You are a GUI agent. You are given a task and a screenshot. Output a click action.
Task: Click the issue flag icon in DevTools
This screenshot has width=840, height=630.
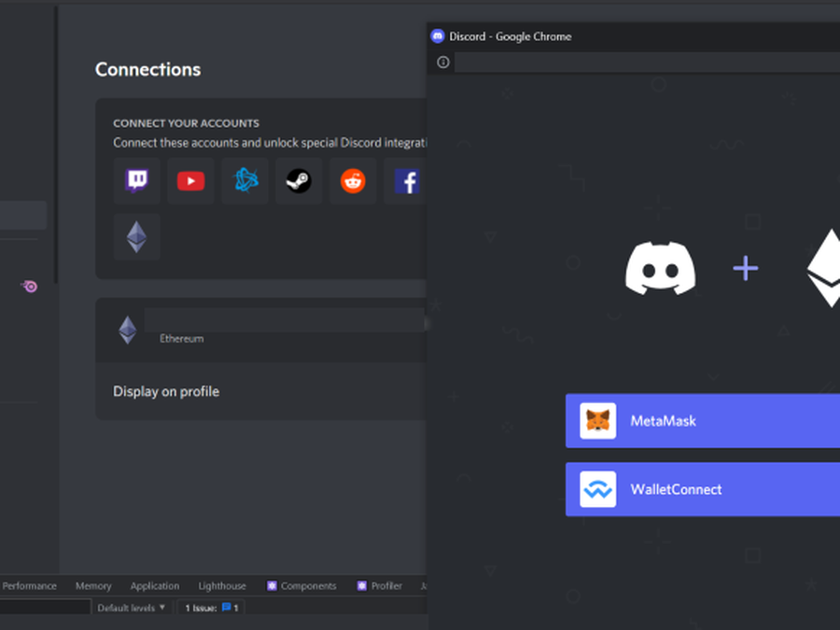[226, 608]
